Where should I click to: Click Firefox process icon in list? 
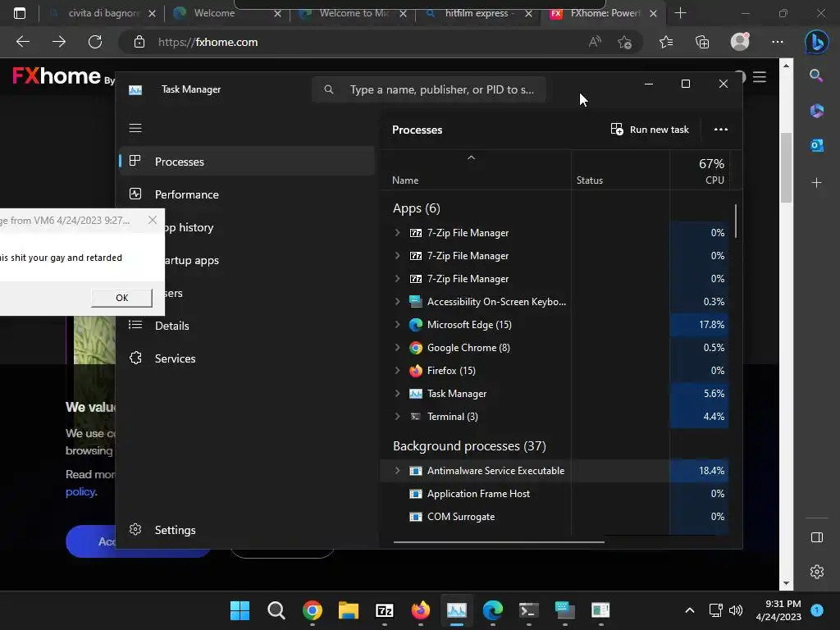(416, 371)
